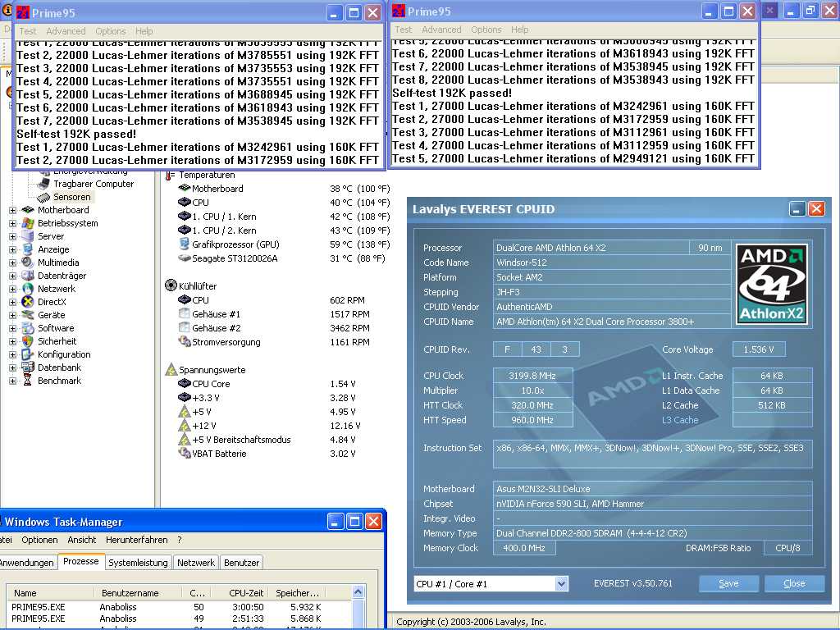Open Optionen menu in Task-Manager
Viewport: 840px width, 630px height.
[x=39, y=540]
